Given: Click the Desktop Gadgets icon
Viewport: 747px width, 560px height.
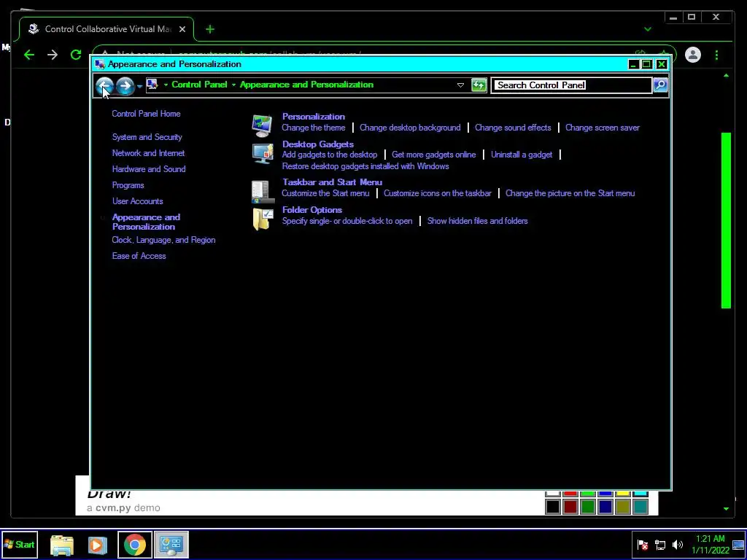Looking at the screenshot, I should [x=263, y=153].
